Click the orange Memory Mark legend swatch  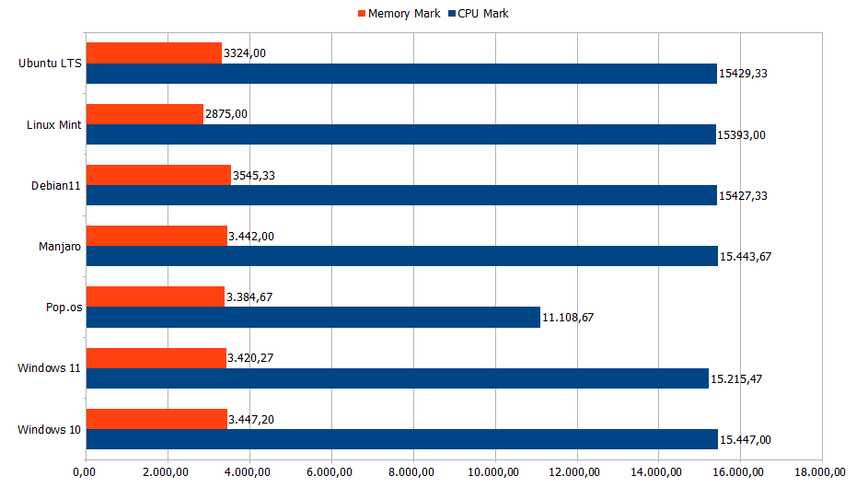tap(362, 14)
